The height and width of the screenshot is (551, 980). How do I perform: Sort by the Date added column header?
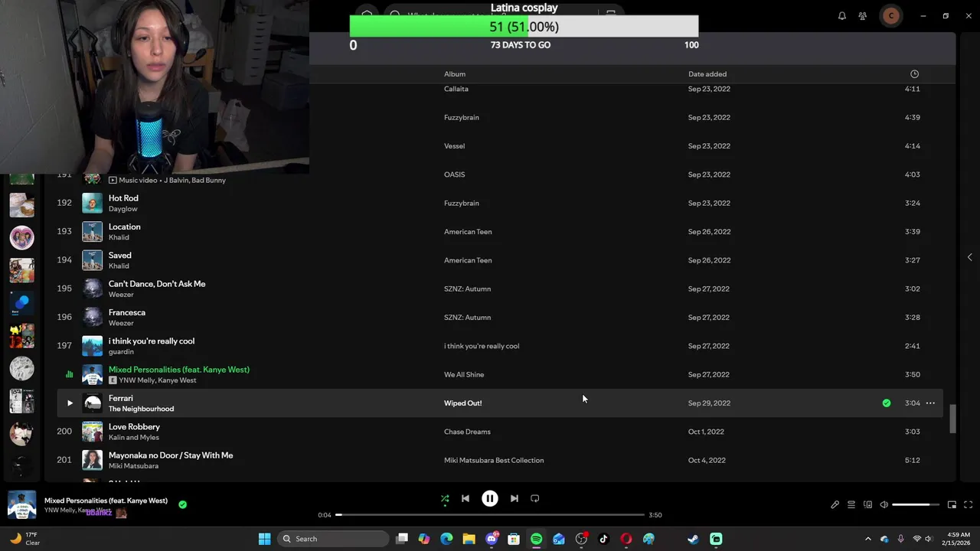coord(707,74)
